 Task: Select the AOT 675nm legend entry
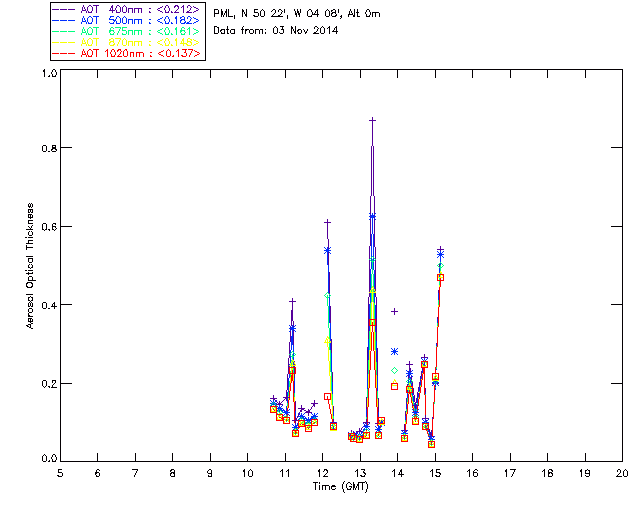tap(127, 31)
